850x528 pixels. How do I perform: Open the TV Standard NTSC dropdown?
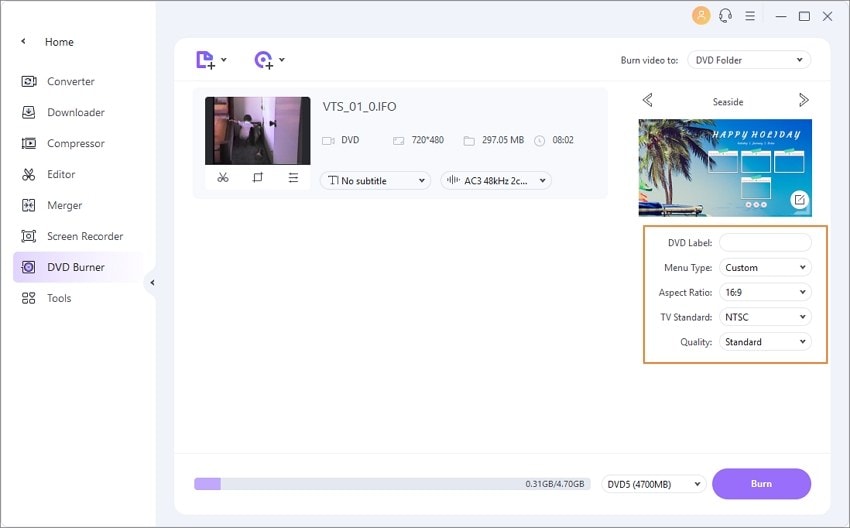[x=765, y=317]
